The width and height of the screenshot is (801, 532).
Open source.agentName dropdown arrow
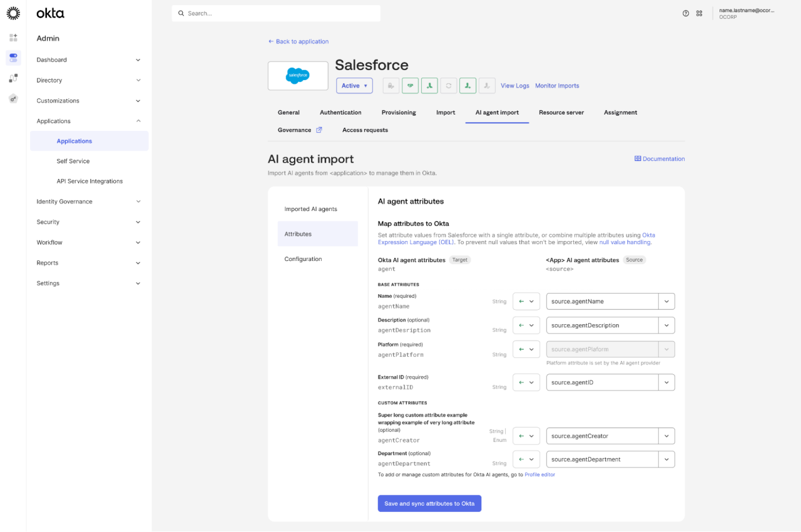click(x=666, y=301)
